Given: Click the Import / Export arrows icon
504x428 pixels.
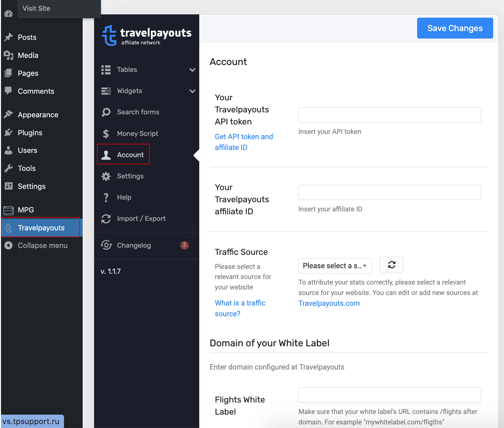Looking at the screenshot, I should point(106,219).
